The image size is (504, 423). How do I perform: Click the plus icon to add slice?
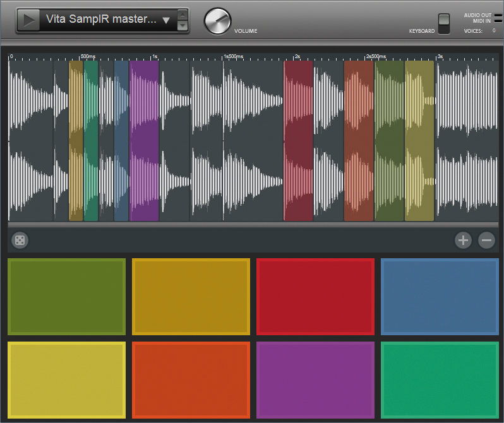click(463, 240)
